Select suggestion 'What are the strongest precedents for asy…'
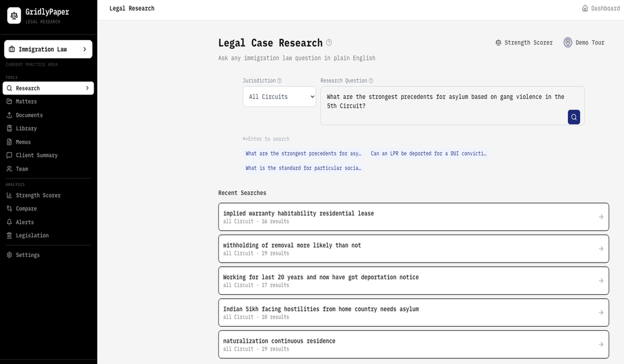This screenshot has height=364, width=624. [x=303, y=153]
